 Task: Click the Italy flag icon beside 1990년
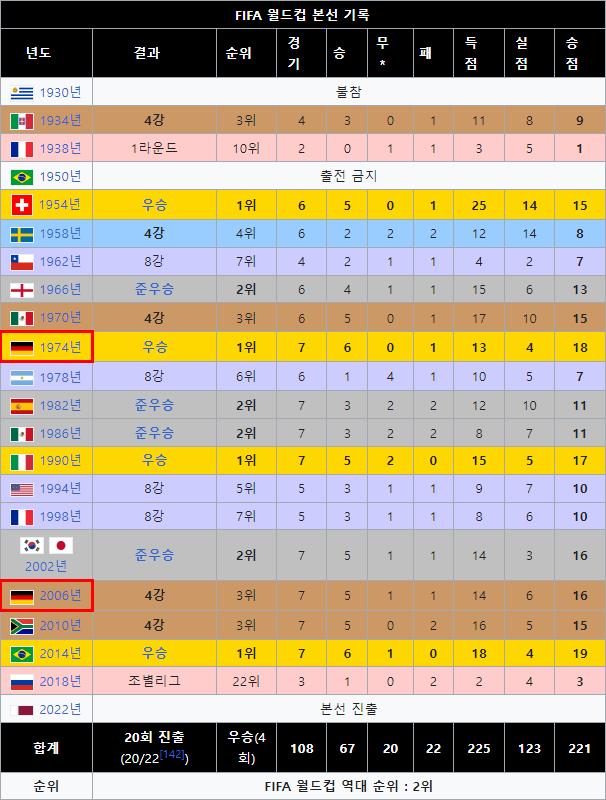[x=22, y=462]
